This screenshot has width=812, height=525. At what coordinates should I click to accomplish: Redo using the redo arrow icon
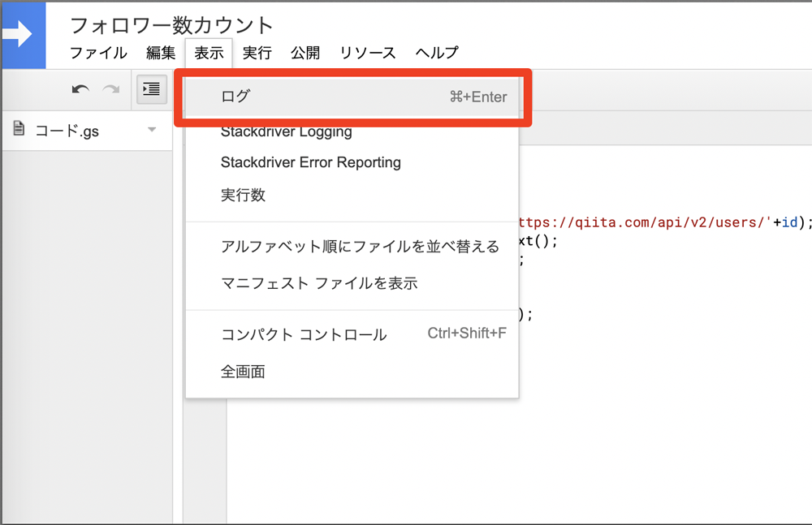(x=111, y=89)
